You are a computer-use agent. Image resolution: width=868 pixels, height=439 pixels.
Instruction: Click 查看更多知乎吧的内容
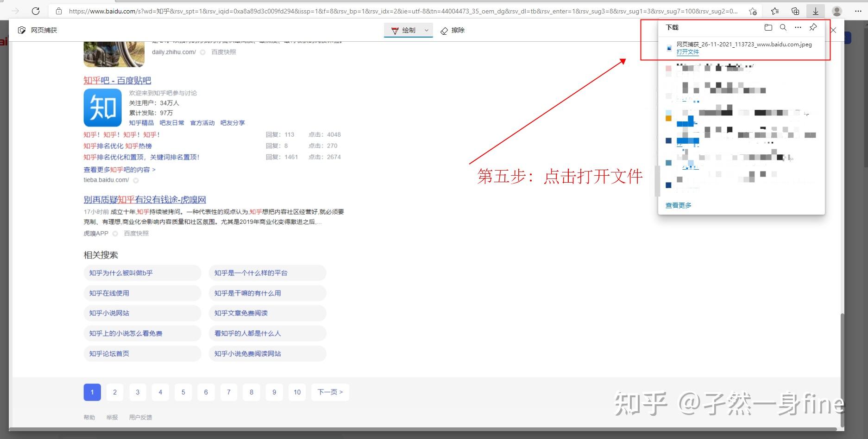[x=120, y=170]
